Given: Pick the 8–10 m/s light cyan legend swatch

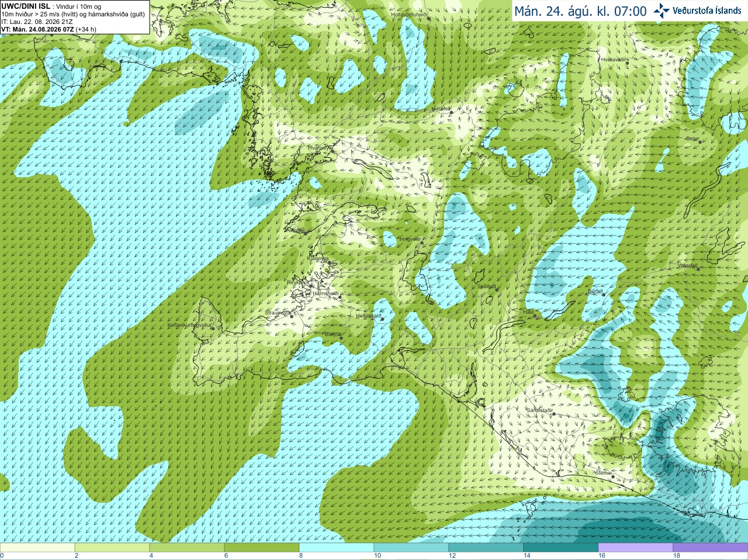Looking at the screenshot, I should tap(337, 548).
